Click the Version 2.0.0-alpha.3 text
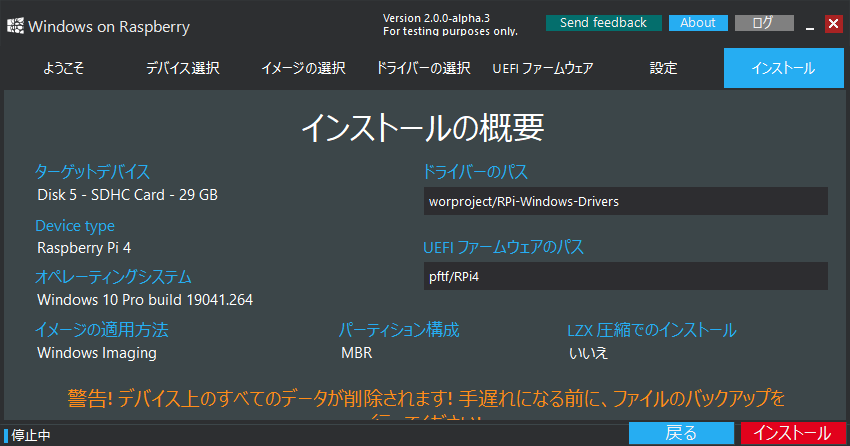850x446 pixels. tap(436, 18)
